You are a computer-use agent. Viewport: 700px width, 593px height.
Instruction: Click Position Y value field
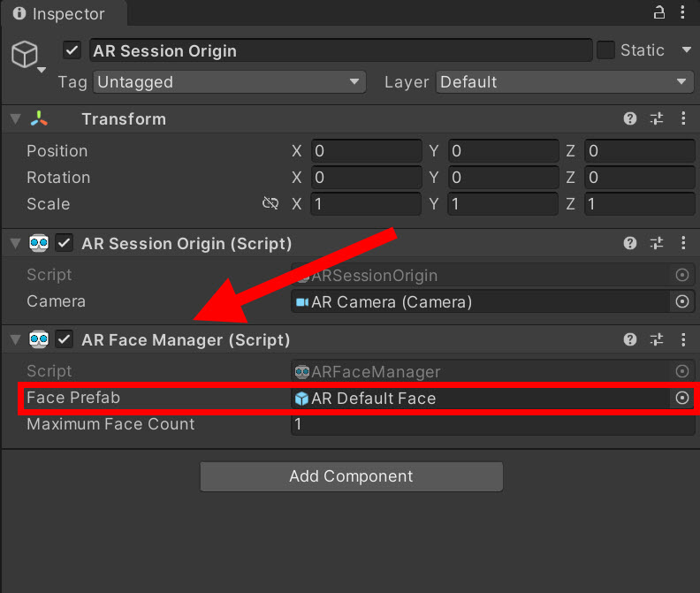pos(503,151)
